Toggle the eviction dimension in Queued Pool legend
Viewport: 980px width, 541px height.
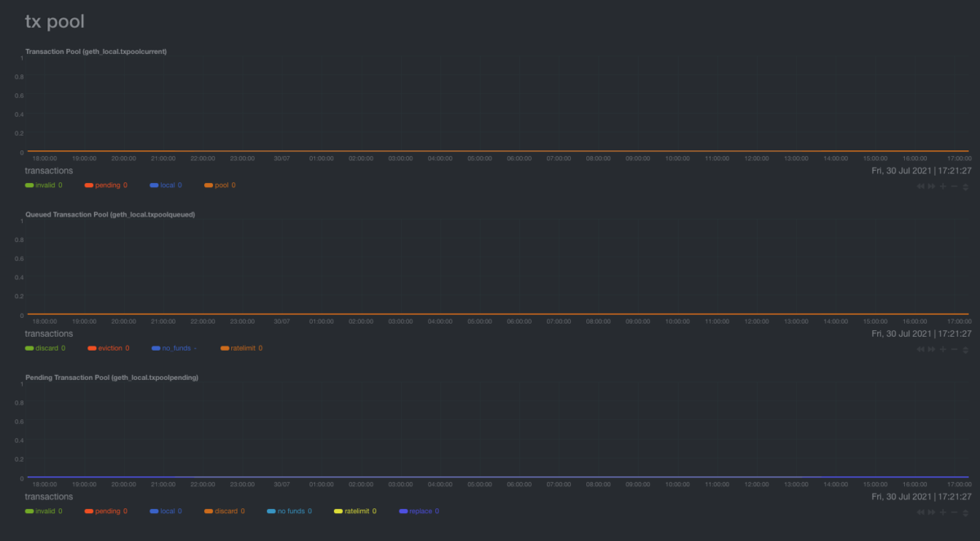point(109,348)
